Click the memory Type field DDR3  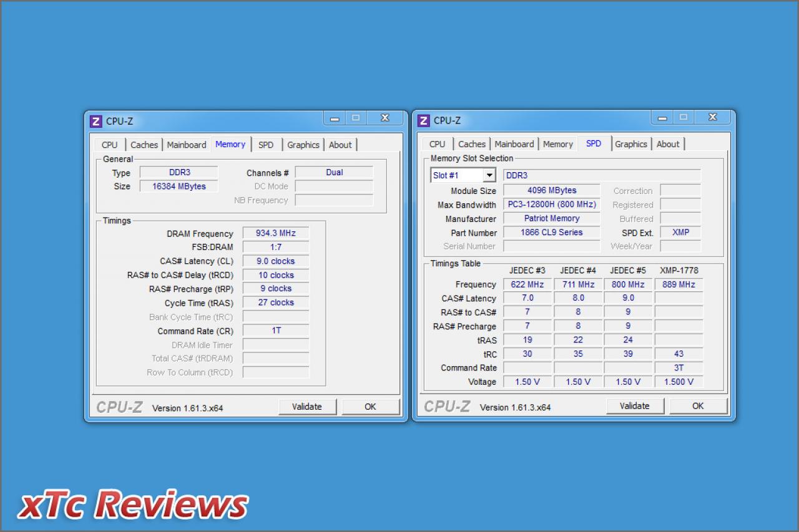click(179, 173)
